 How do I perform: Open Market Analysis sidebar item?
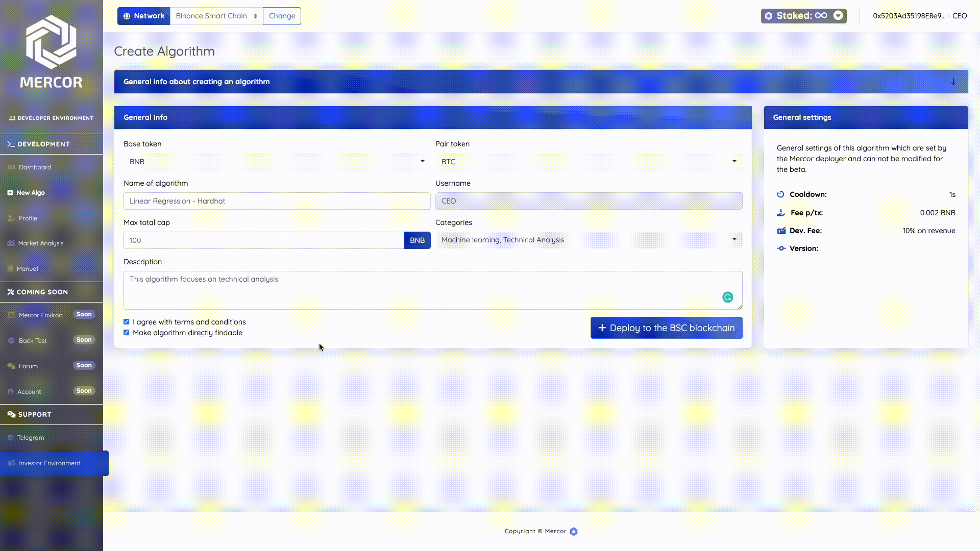(41, 243)
